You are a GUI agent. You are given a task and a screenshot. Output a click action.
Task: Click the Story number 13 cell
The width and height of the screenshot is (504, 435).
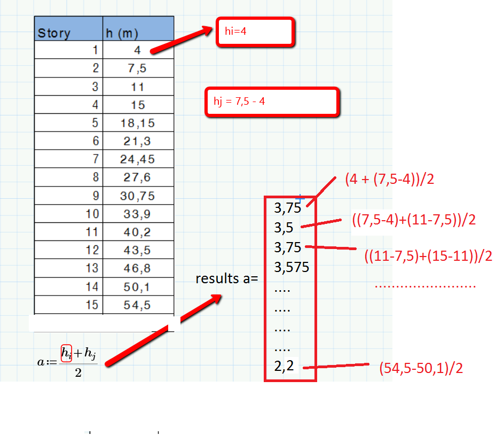point(68,268)
